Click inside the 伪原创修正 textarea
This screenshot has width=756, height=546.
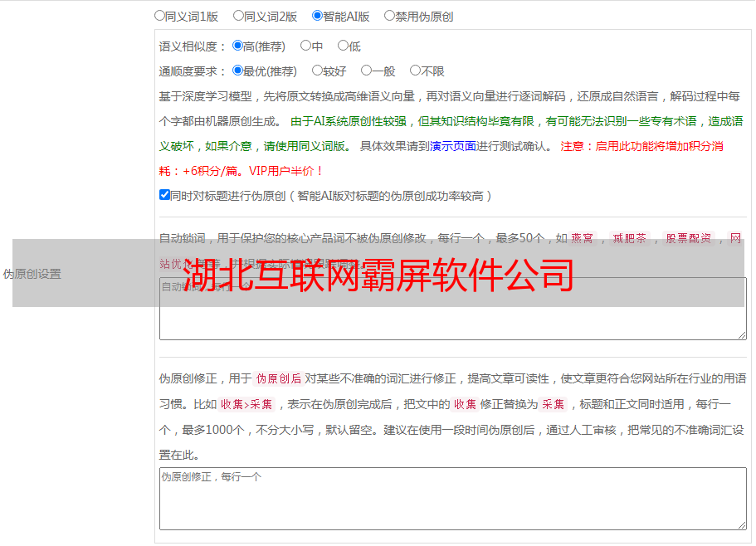coord(453,499)
